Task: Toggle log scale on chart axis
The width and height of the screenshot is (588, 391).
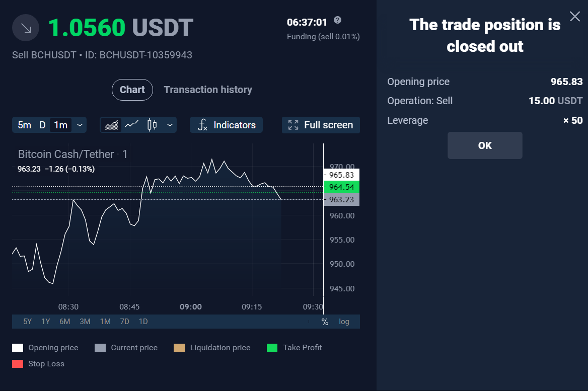Action: 344,321
